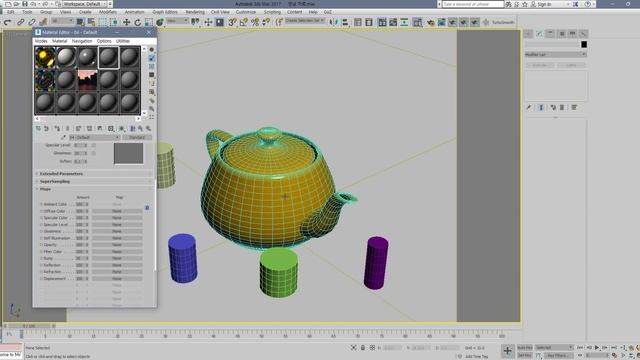Click the time slider handle
This screenshot has width=640, height=360.
[29, 326]
